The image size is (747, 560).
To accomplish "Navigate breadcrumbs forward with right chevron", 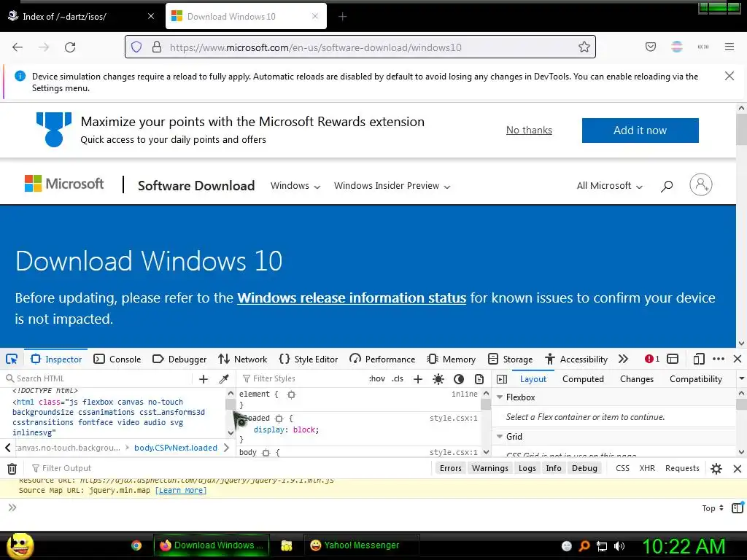I will pyautogui.click(x=226, y=448).
